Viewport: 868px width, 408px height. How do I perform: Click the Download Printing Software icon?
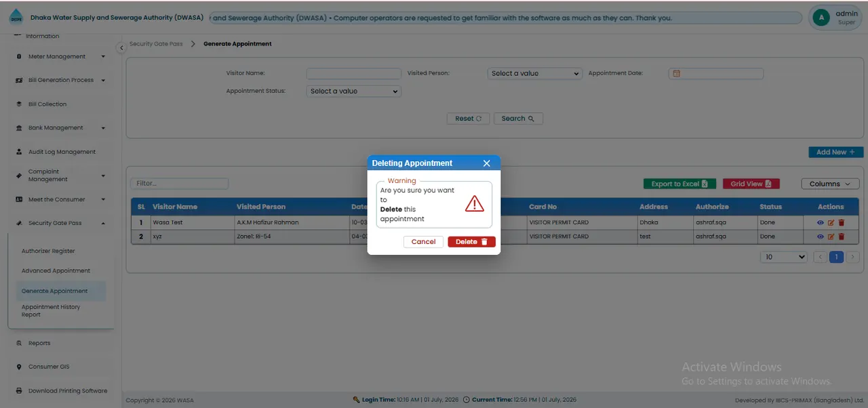point(19,391)
